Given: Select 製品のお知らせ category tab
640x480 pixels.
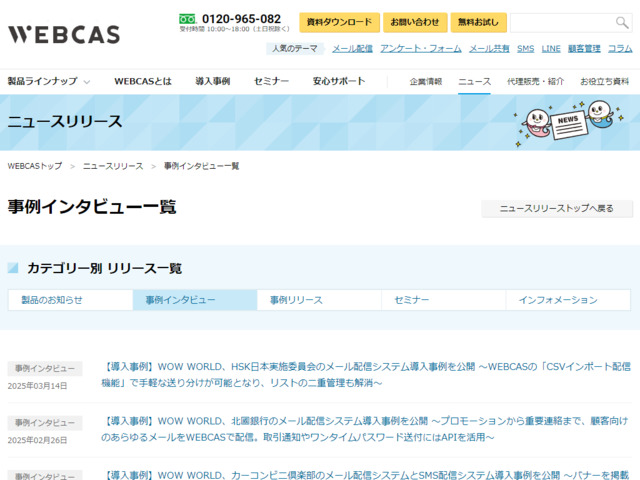Looking at the screenshot, I should coord(71,300).
